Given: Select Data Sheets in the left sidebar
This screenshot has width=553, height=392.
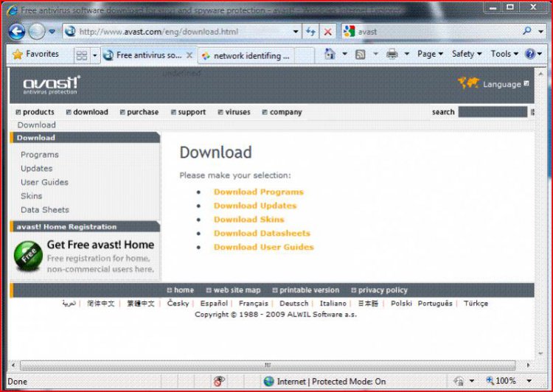Looking at the screenshot, I should click(x=45, y=210).
